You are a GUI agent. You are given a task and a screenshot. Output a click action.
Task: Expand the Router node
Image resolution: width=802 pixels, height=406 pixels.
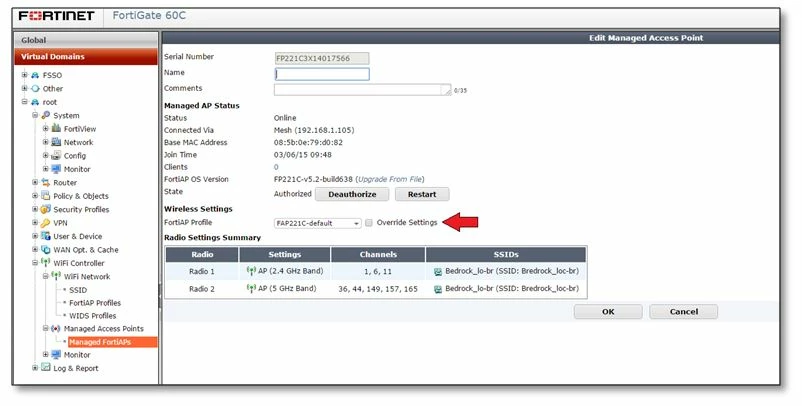click(x=35, y=182)
